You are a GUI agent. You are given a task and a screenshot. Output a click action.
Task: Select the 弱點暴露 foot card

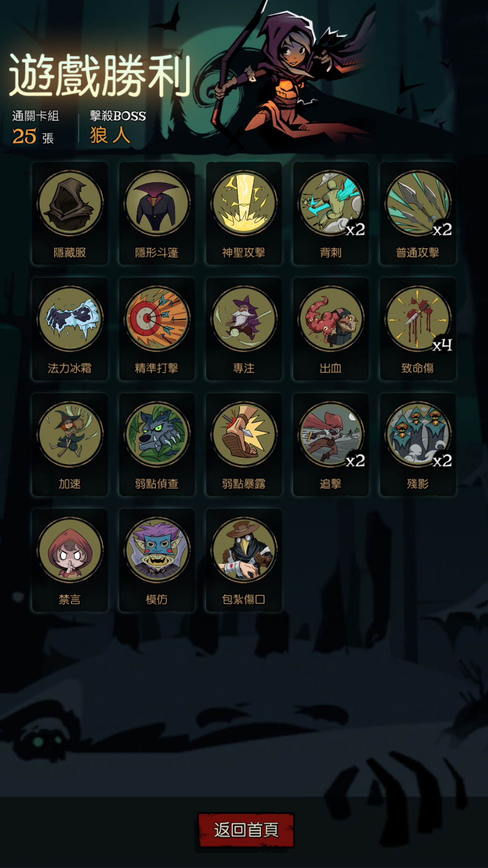coord(244,444)
